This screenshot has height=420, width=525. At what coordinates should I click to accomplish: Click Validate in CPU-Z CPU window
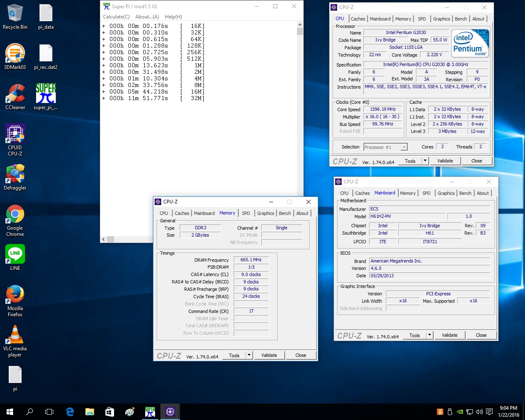445,161
